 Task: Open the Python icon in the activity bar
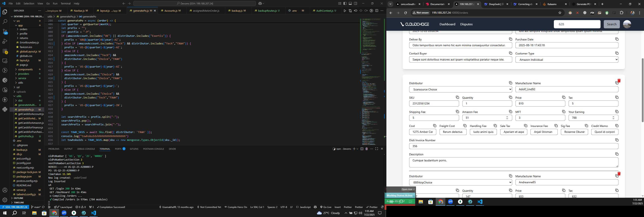(5, 109)
